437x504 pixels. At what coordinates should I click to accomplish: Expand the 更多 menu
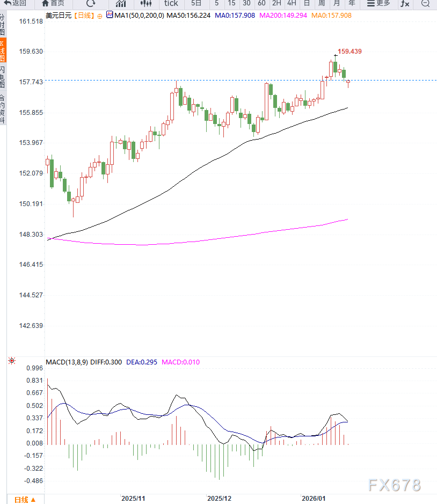pos(378,3)
